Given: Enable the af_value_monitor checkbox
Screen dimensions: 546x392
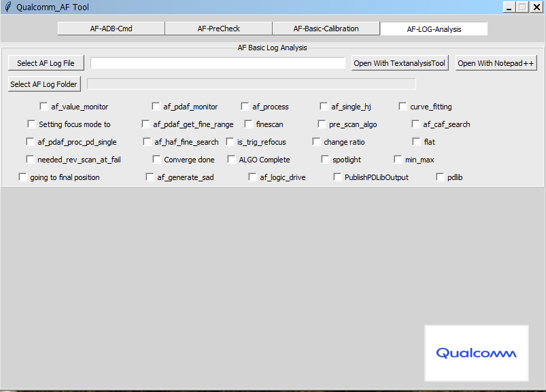Looking at the screenshot, I should (44, 107).
